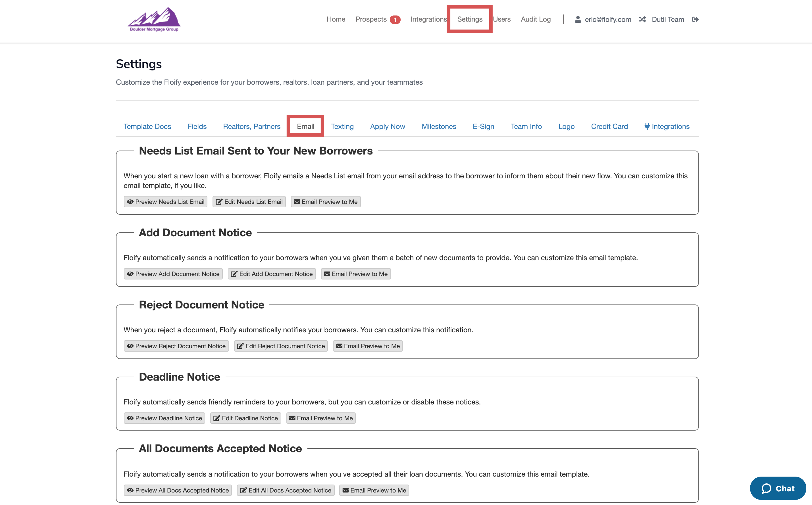812x505 pixels.
Task: Open the Chat bubble widget
Action: click(x=778, y=488)
